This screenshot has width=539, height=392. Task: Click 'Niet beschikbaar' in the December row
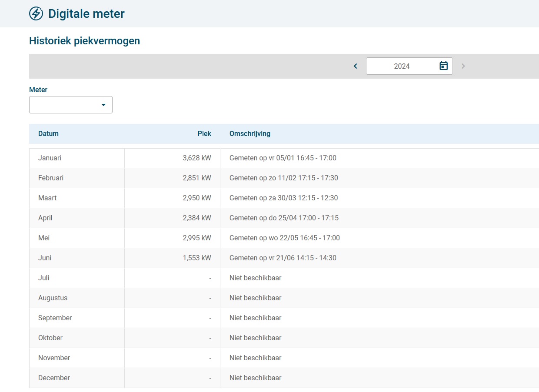tap(256, 378)
